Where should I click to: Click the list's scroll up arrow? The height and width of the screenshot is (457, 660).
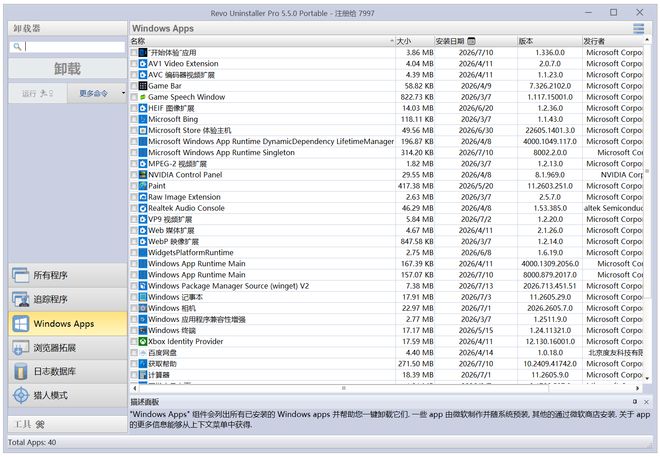(647, 40)
